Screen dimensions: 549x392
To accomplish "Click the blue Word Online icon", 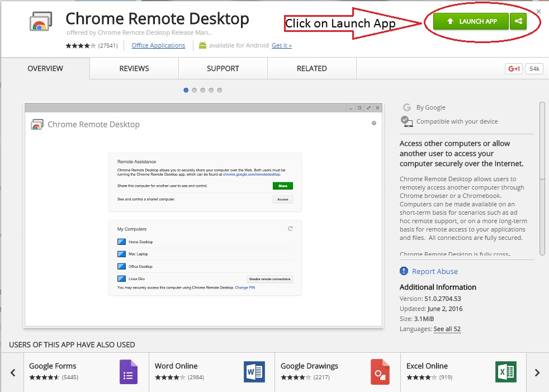I will tap(254, 372).
